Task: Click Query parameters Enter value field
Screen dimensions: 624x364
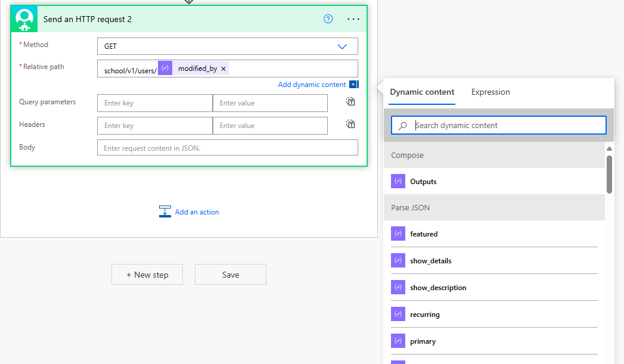Action: [270, 103]
